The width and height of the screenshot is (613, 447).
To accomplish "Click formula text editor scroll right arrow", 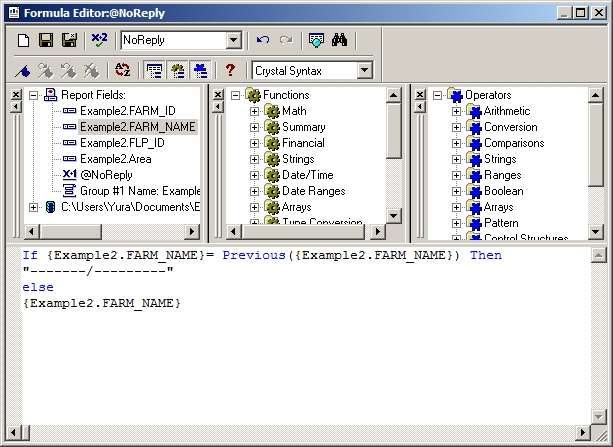I will click(x=583, y=433).
